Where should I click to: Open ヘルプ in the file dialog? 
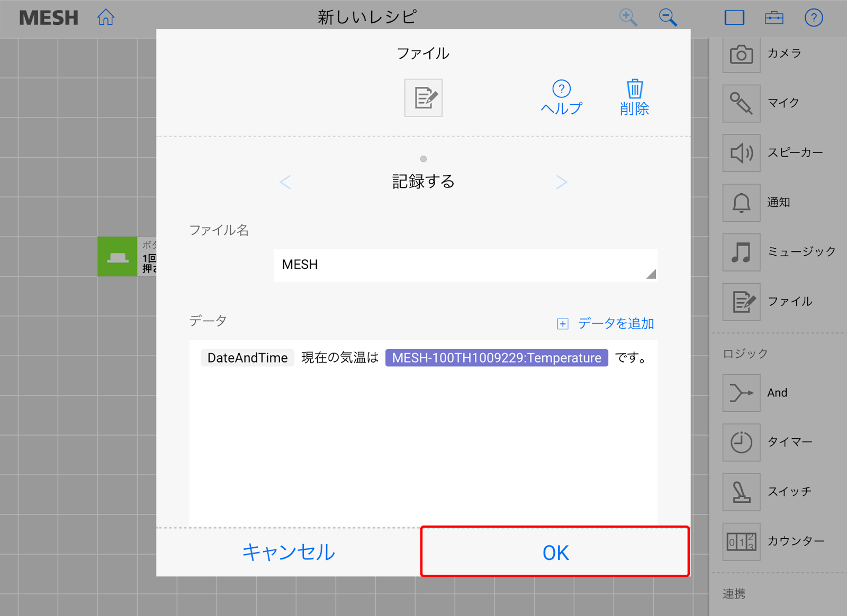(561, 98)
